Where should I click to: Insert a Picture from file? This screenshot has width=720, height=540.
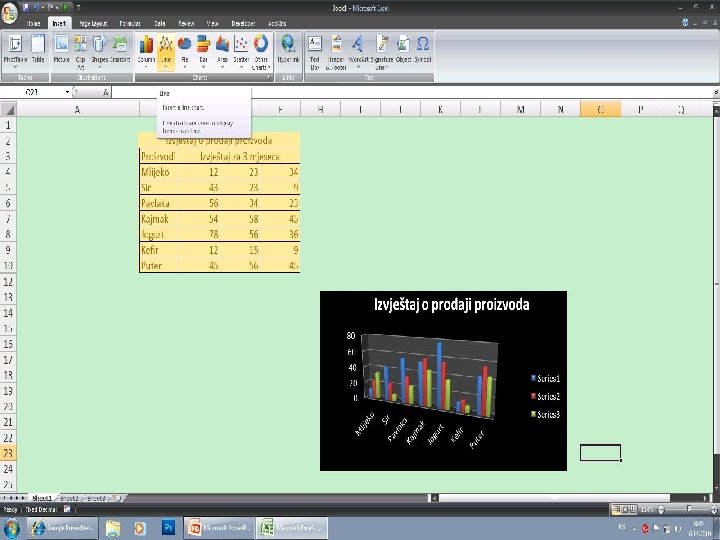coord(61,52)
